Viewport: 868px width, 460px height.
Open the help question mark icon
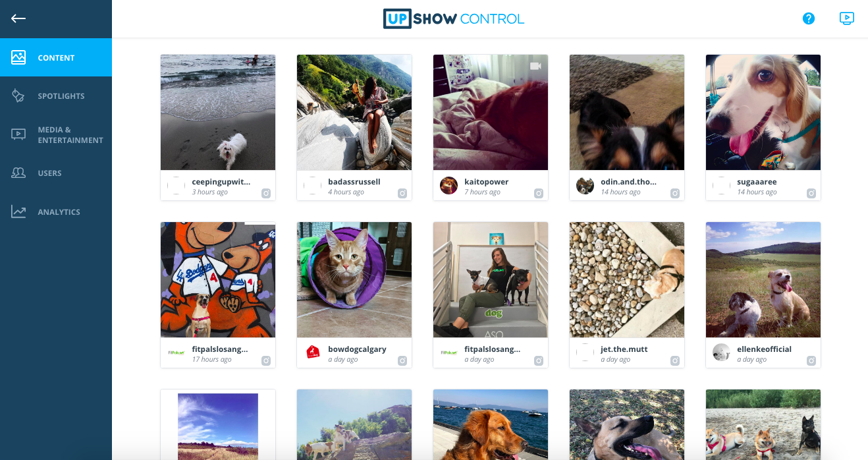click(809, 18)
